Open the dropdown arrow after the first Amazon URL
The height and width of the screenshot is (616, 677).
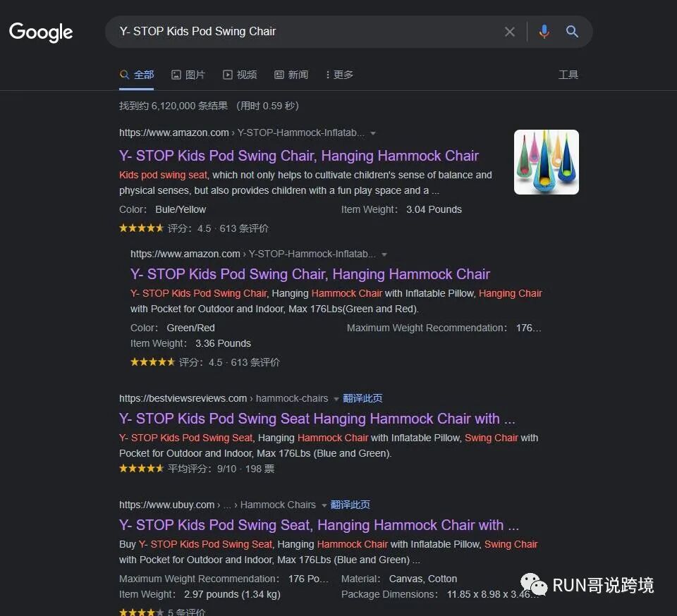(373, 133)
